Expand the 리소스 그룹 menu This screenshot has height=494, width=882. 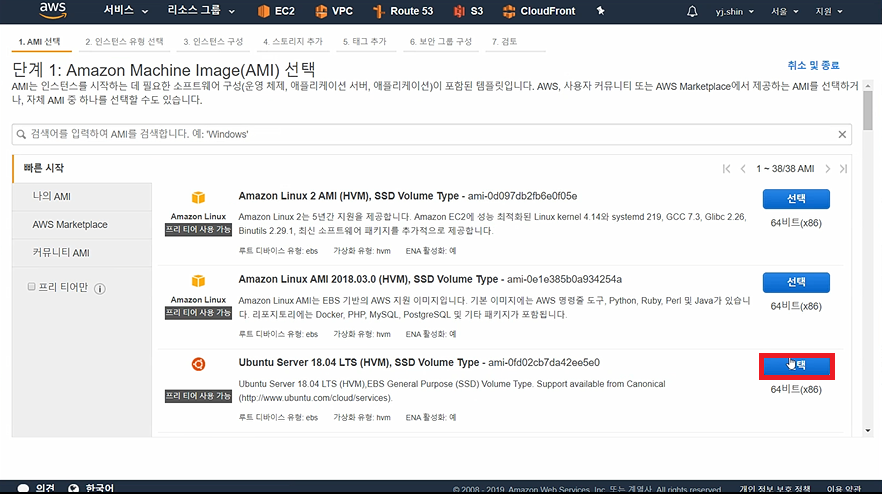pos(201,11)
